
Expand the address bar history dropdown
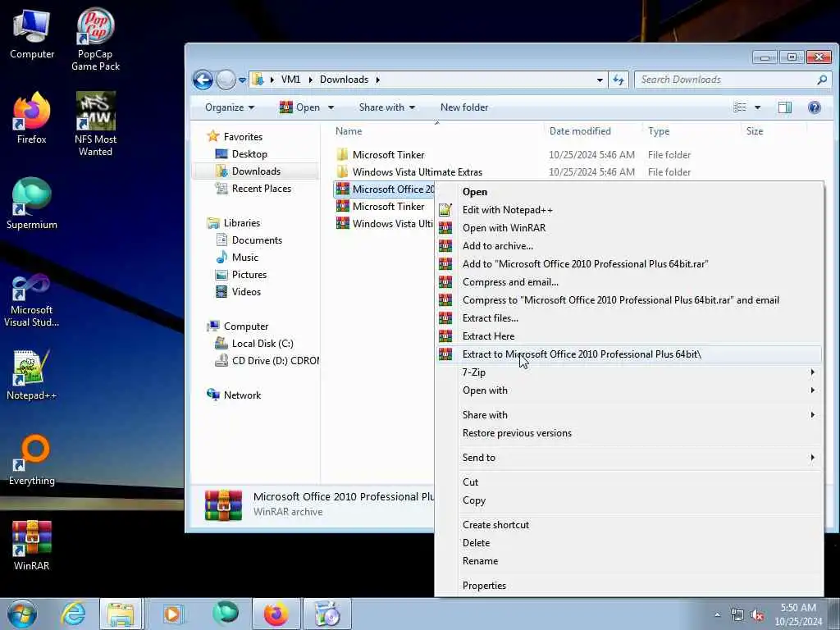point(600,80)
